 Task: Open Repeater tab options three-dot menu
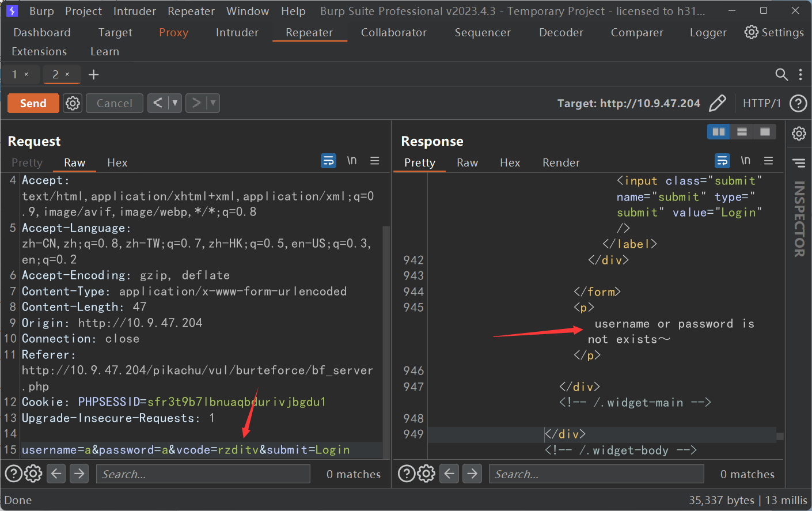(800, 74)
